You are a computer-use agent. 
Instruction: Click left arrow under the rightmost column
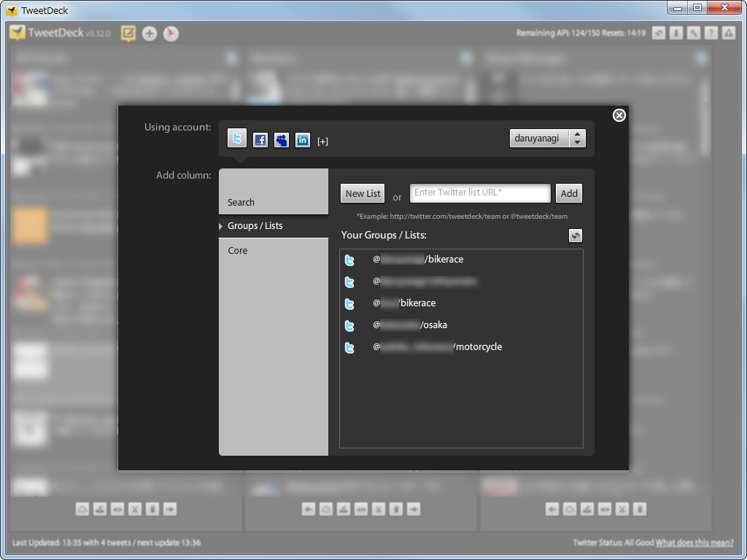click(552, 510)
